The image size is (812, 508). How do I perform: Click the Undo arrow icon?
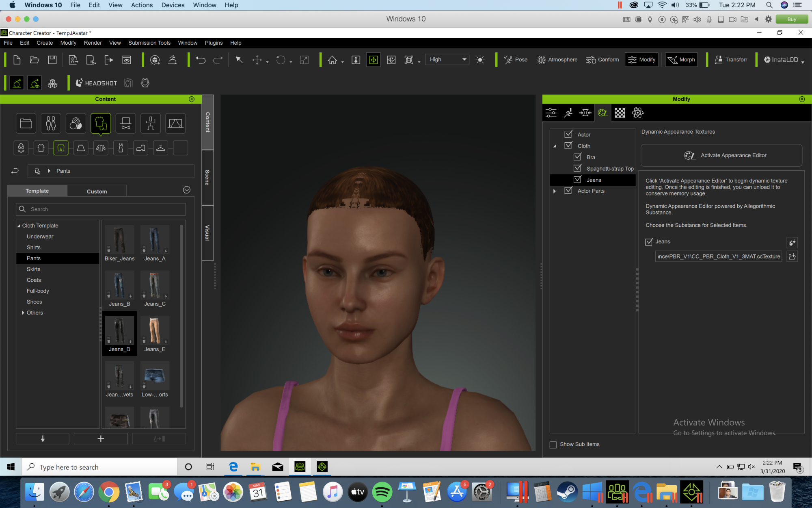tap(201, 60)
